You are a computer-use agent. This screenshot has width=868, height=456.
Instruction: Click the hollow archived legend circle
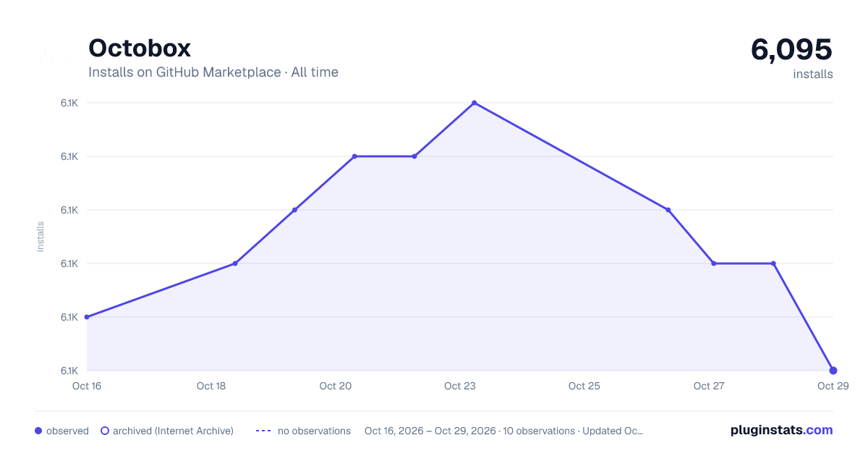tap(104, 431)
